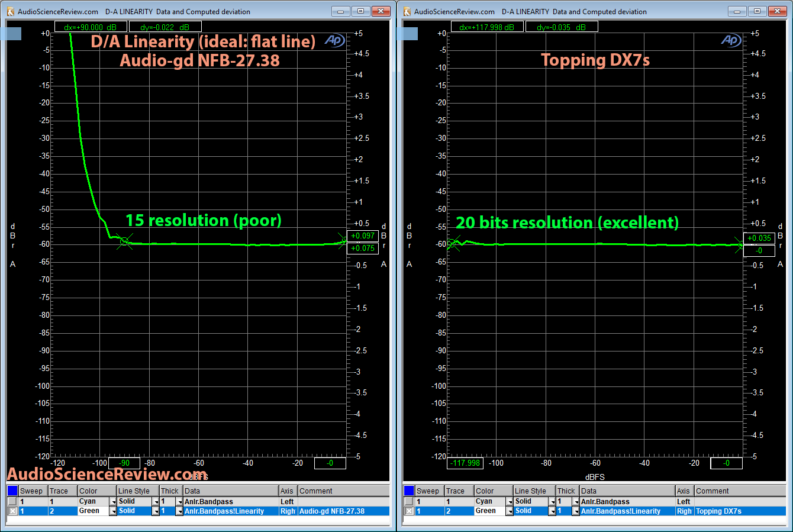Enable Cyan trace checkbox in the right window

point(409,501)
